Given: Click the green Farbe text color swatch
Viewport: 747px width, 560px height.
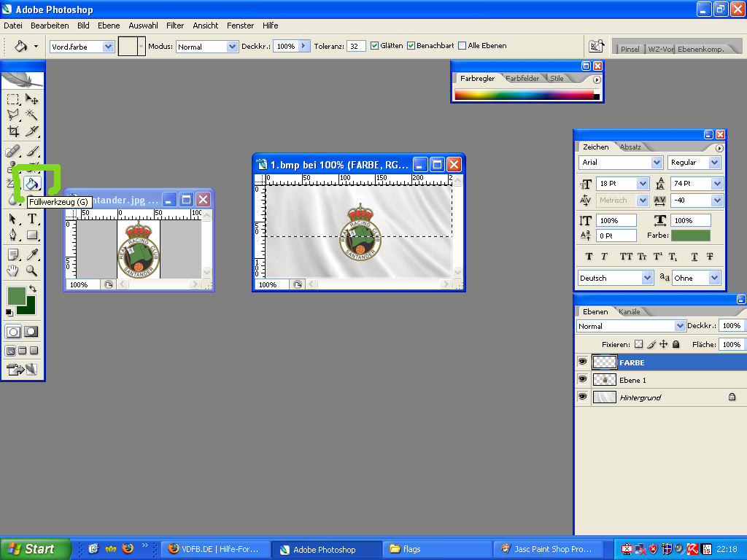Looking at the screenshot, I should (690, 236).
